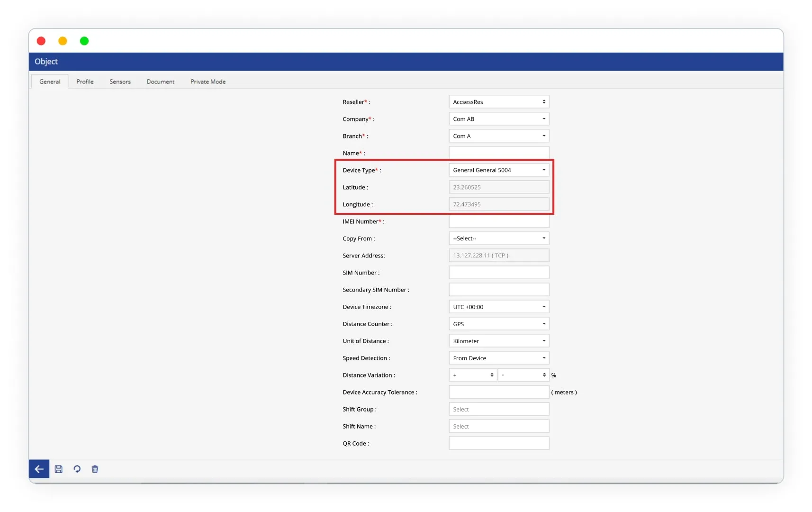812x512 pixels.
Task: Switch to the Profile tab
Action: (x=85, y=82)
